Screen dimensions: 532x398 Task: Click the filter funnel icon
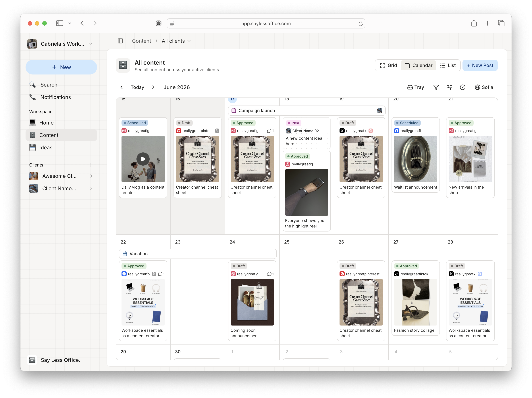436,87
